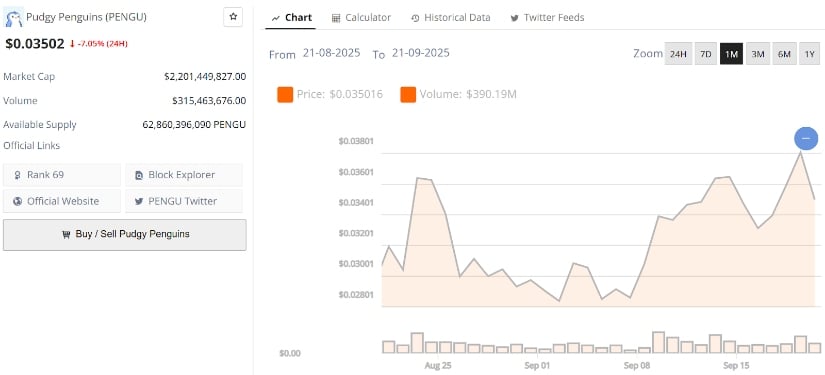
Task: Click the -7.05% (24H) change
Action: 98,44
